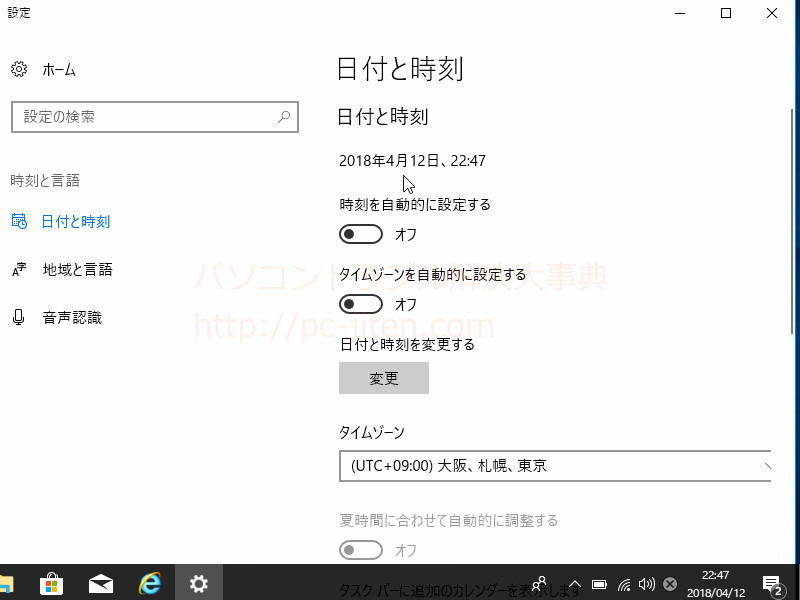Click the Settings gear taskbar icon
Viewport: 800px width, 600px height.
[199, 583]
